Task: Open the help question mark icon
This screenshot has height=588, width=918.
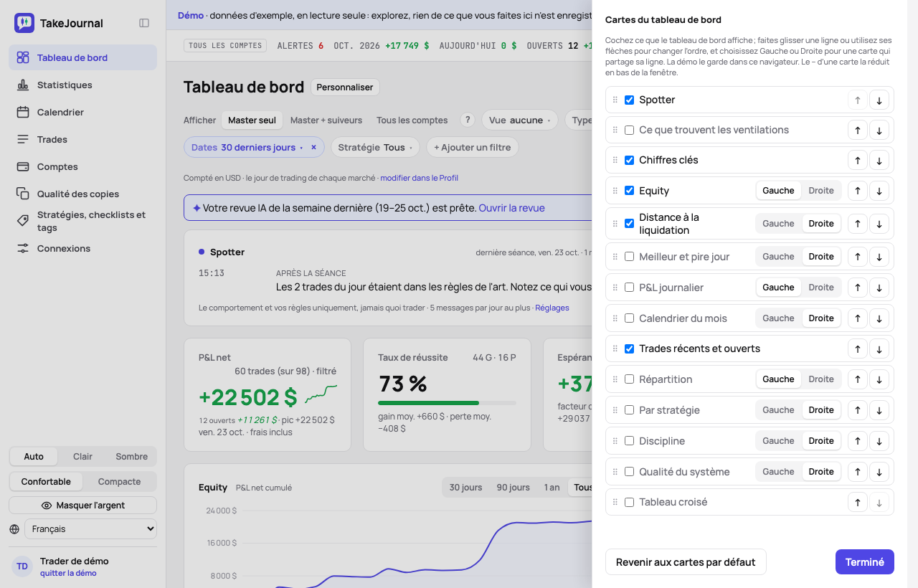Action: click(x=468, y=120)
